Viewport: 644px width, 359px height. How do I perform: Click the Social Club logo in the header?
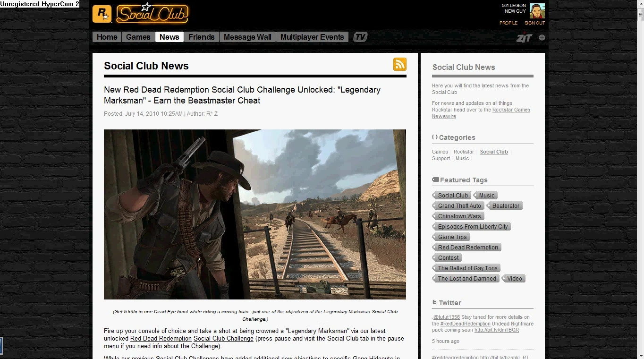point(152,13)
